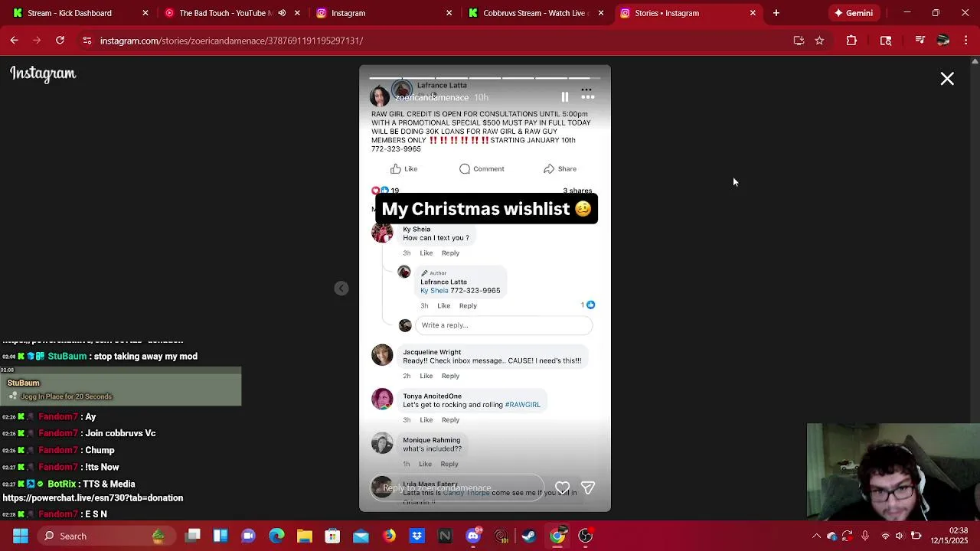Viewport: 980px width, 551px height.
Task: Click StuBaum 'stop taking away my mod' message
Action: (145, 357)
